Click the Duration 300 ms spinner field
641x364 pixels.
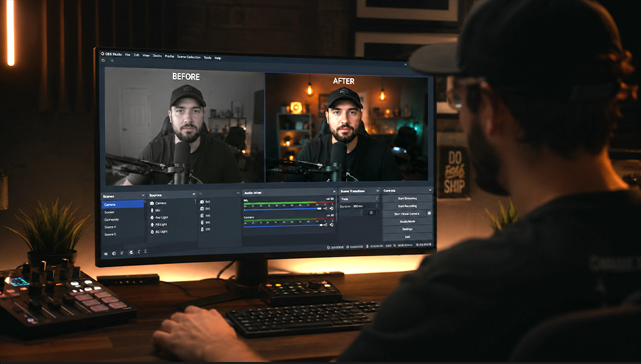click(365, 206)
